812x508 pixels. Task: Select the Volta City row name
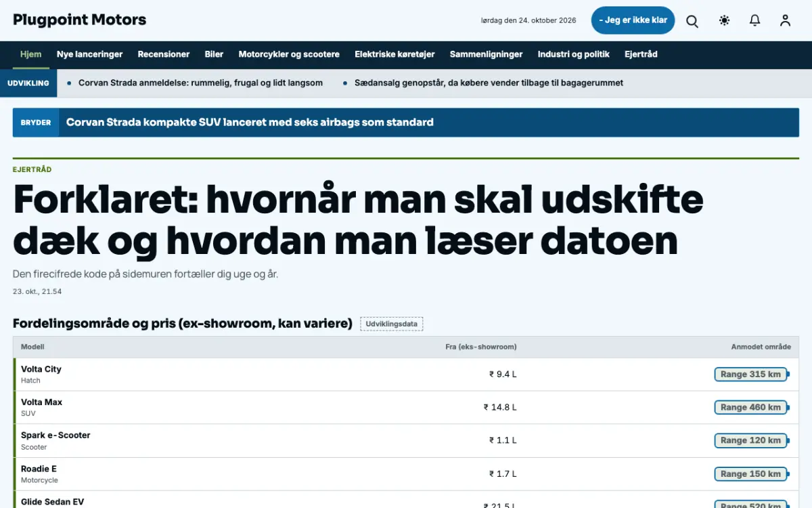41,369
